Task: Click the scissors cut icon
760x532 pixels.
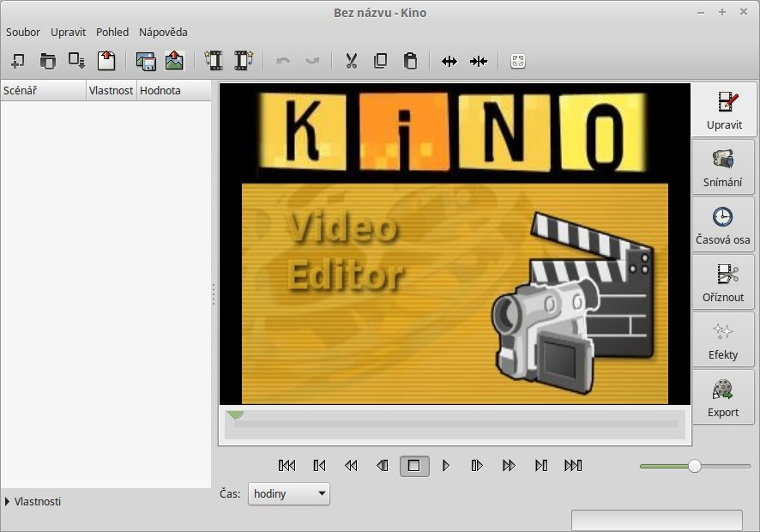Action: tap(352, 61)
